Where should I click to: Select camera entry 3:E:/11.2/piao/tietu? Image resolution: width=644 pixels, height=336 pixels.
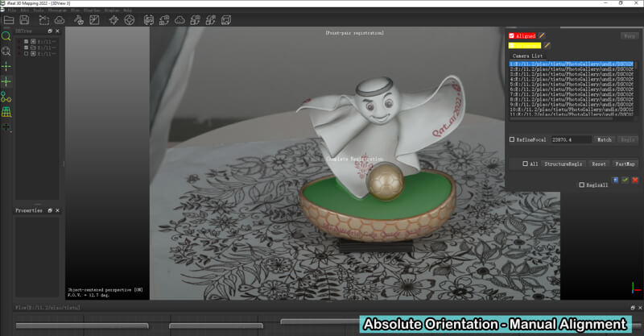[x=572, y=74]
